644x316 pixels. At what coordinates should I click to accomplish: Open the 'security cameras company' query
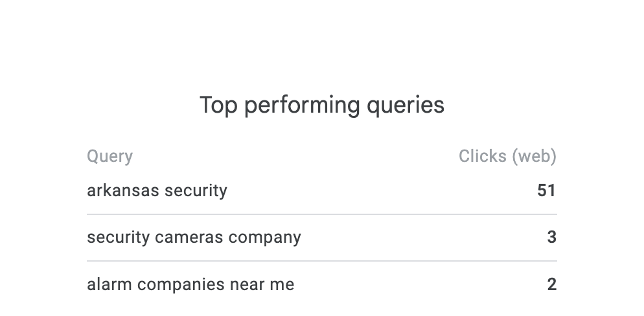pyautogui.click(x=194, y=237)
